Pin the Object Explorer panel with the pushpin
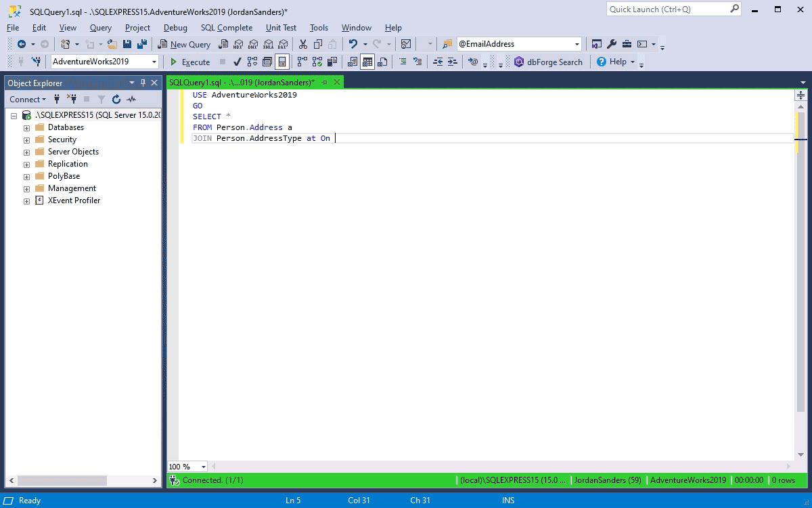 (x=143, y=83)
